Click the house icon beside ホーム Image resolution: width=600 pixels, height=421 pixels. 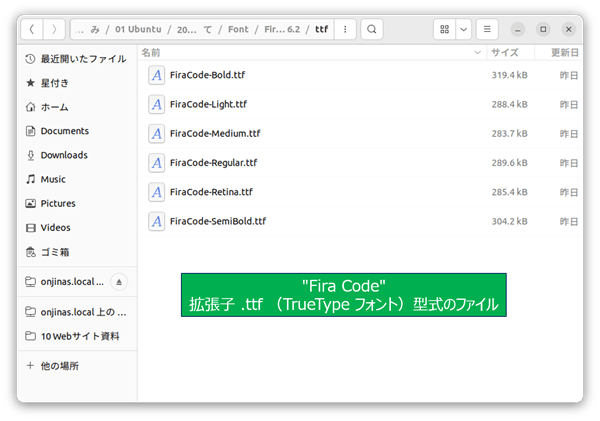pos(30,107)
